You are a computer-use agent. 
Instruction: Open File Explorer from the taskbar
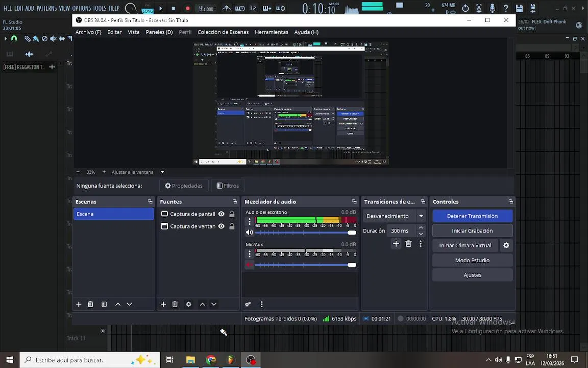click(x=190, y=360)
